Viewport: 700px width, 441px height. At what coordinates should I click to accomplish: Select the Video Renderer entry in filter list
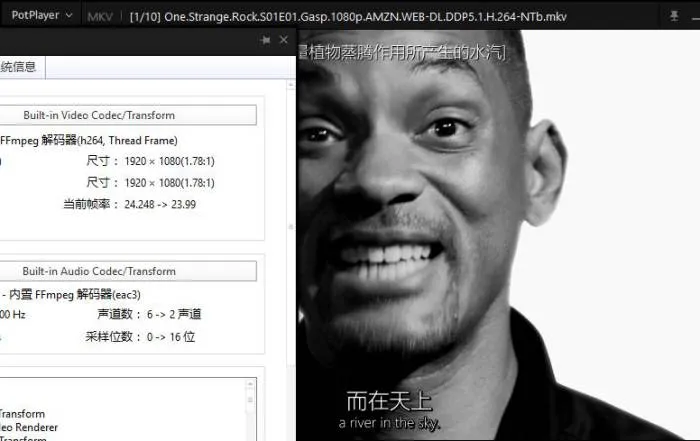(x=30, y=427)
